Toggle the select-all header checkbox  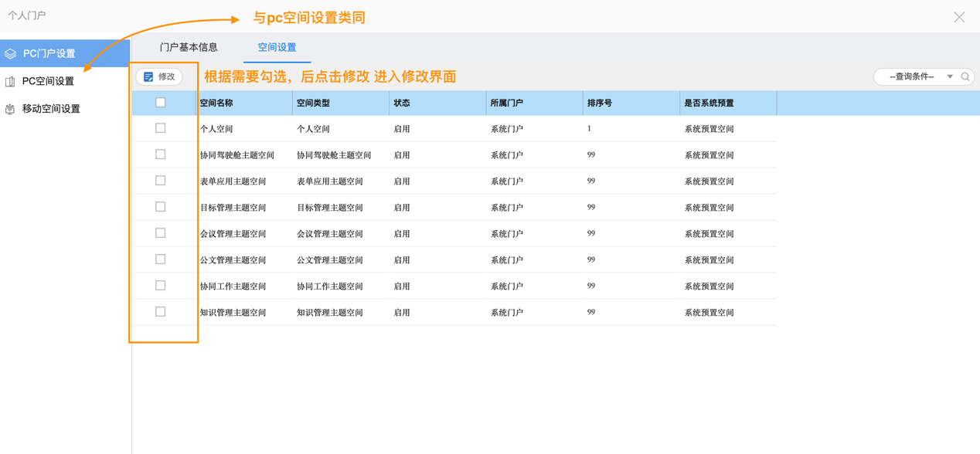(161, 103)
